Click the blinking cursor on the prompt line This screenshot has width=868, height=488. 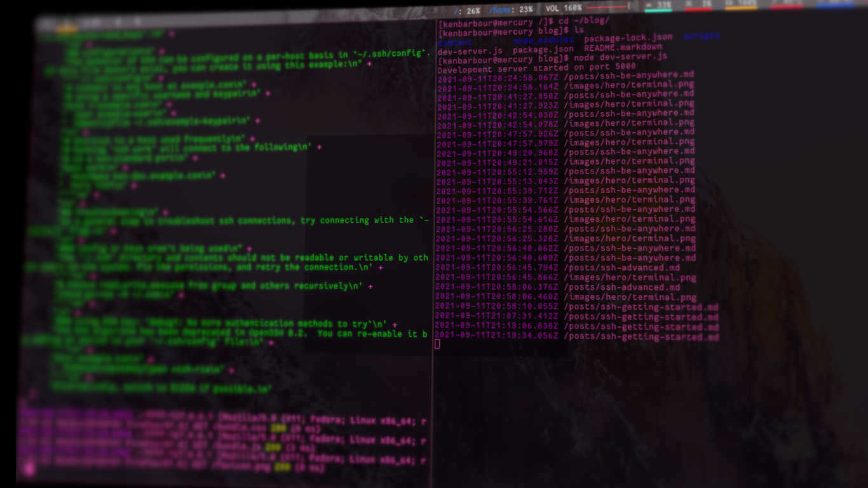(x=438, y=345)
